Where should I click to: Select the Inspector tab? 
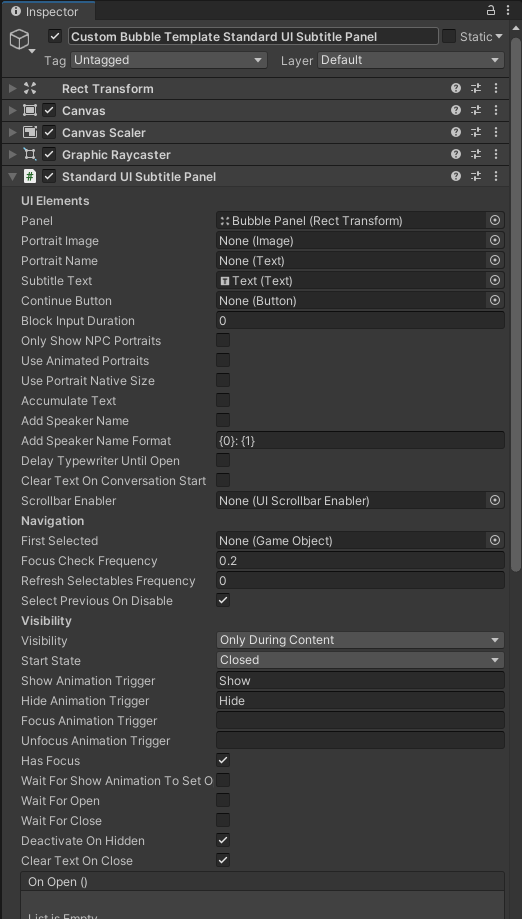click(45, 11)
